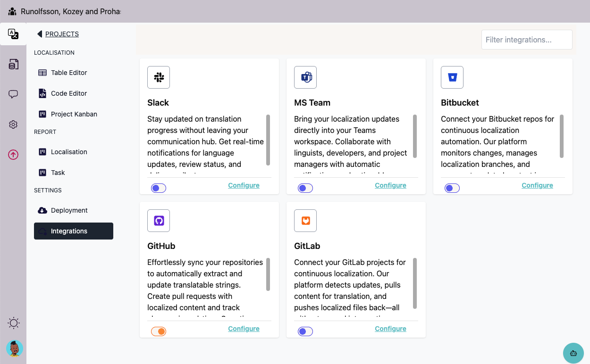Screen dimensions: 590x364
Task: Click the Task report icon
Action: point(42,173)
